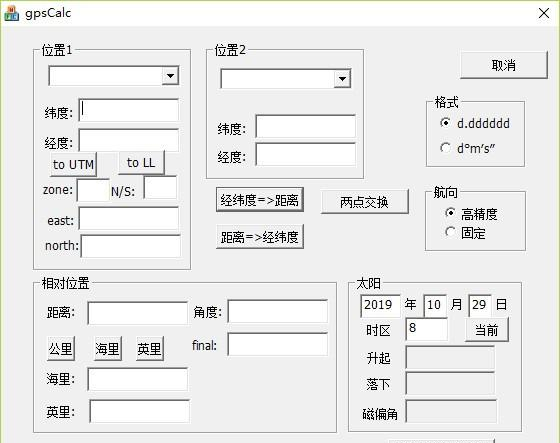Click the 取消 button
This screenshot has width=560, height=443.
click(x=504, y=65)
